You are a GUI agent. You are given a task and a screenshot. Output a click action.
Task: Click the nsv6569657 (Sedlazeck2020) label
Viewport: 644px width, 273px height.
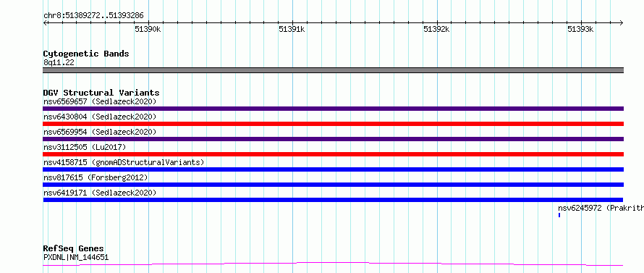[x=100, y=101]
